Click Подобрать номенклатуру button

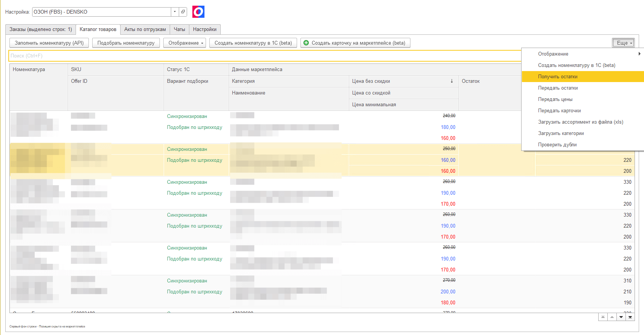click(126, 43)
